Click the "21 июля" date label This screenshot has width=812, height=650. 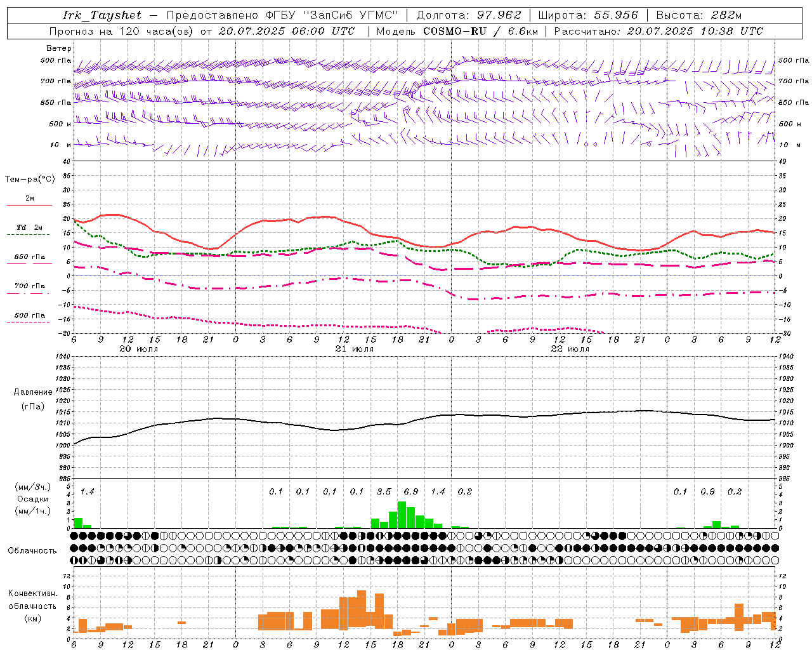click(355, 348)
